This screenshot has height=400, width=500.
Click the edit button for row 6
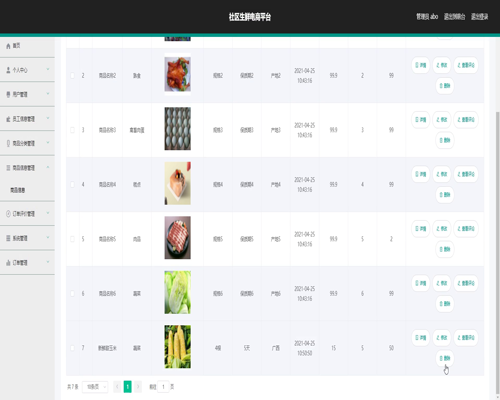click(442, 283)
